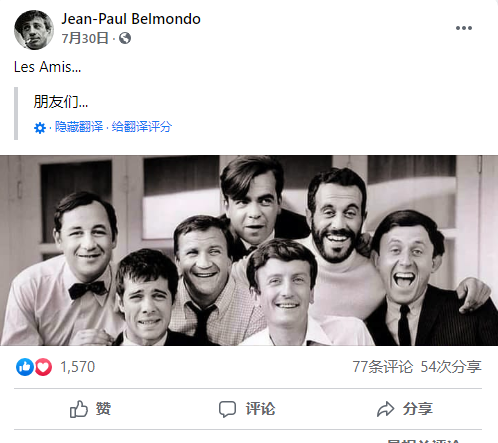
Task: Click the blue thumbs-up reaction icon
Action: (x=25, y=367)
